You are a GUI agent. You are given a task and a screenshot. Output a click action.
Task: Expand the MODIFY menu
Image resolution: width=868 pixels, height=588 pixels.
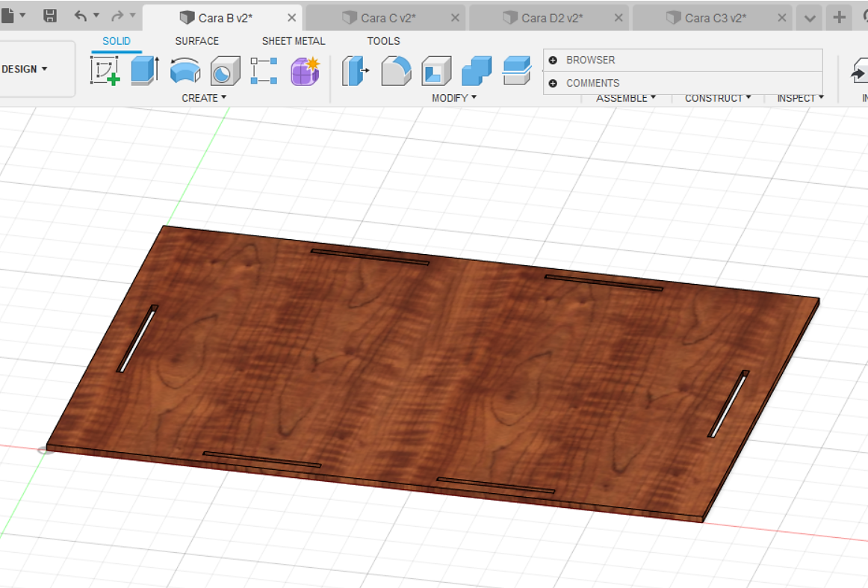(454, 98)
